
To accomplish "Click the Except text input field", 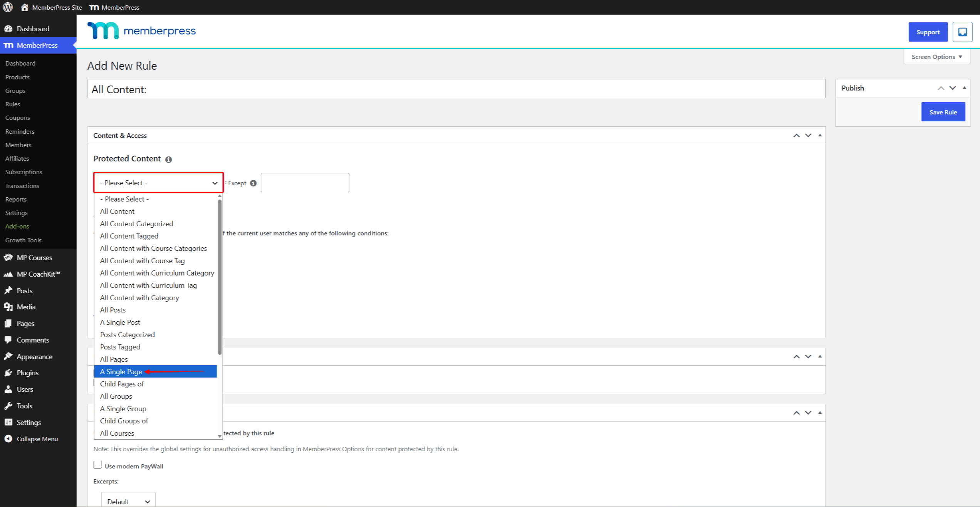I will click(x=305, y=183).
